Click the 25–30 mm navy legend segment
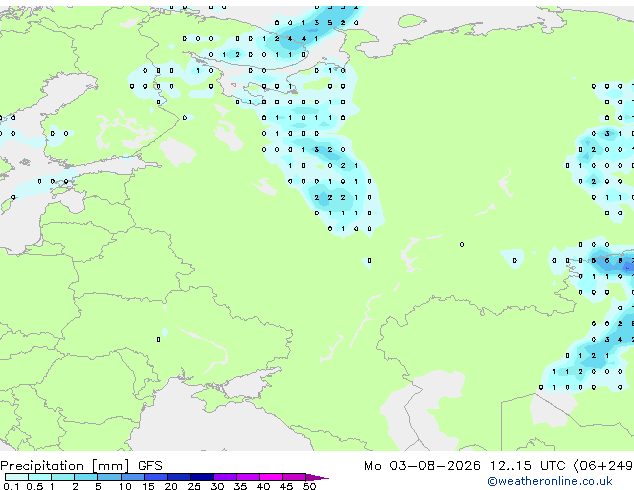Image resolution: width=634 pixels, height=490 pixels. (202, 477)
